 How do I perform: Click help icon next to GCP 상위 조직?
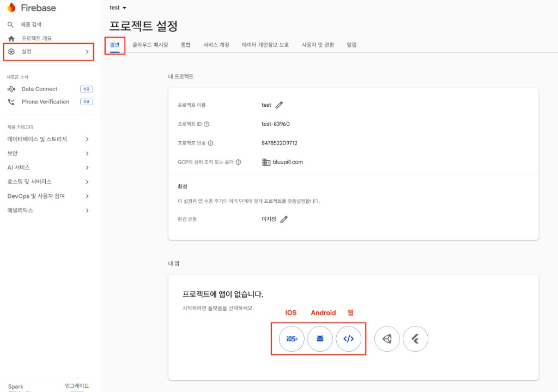(239, 162)
